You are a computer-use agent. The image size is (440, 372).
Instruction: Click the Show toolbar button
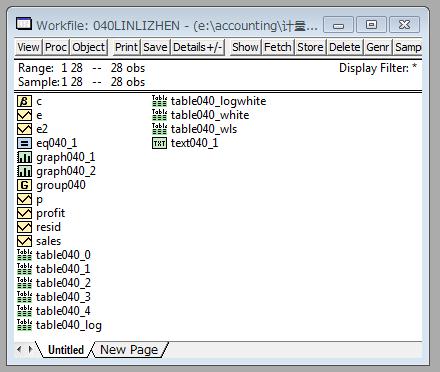click(x=245, y=47)
